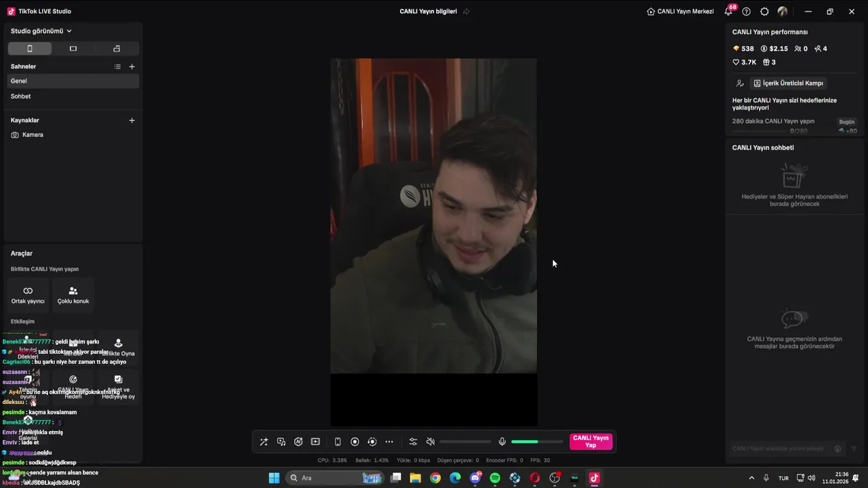Add a new source with Kaynaklar plus
The height and width of the screenshot is (488, 868).
132,120
